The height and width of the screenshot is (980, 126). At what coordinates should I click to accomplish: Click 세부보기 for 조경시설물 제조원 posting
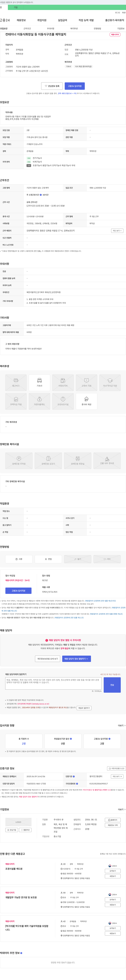(x=113, y=876)
